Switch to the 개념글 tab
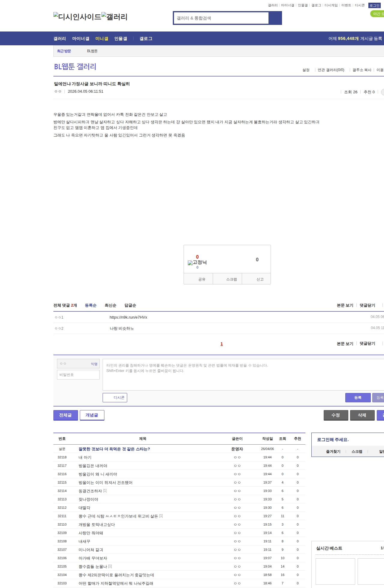384x588 pixels. coord(92,415)
